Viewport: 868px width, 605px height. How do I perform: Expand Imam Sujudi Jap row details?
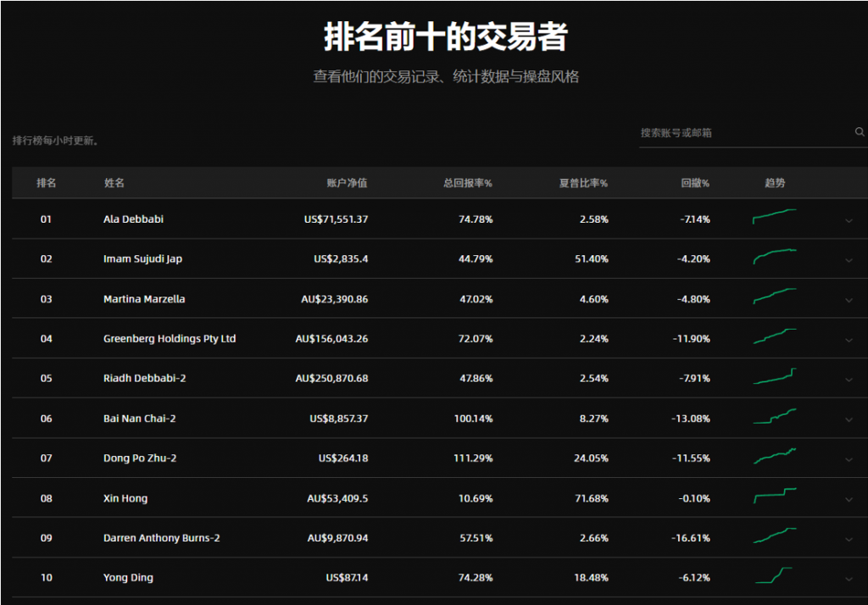[849, 260]
